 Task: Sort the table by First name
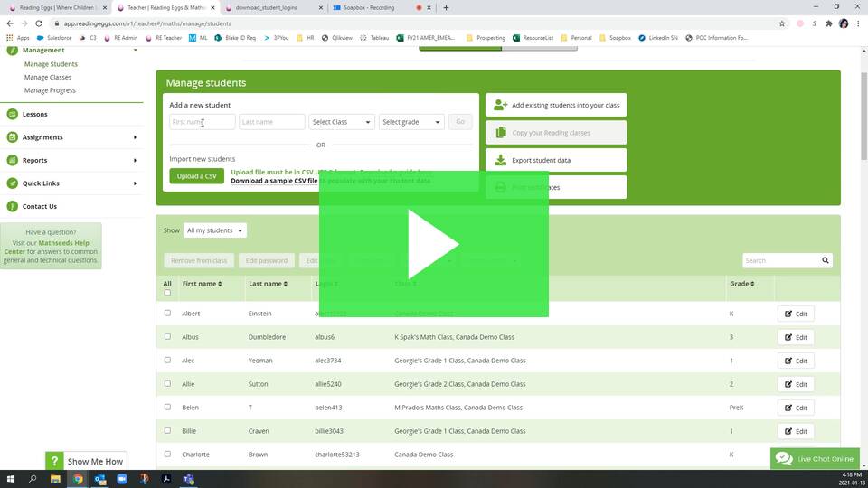pos(202,284)
